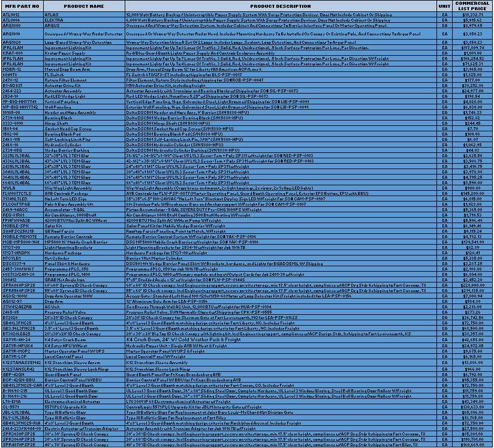Image resolution: width=494 pixels, height=448 pixels.
Task: Select part number cell 2465-05
Action: [22, 312]
